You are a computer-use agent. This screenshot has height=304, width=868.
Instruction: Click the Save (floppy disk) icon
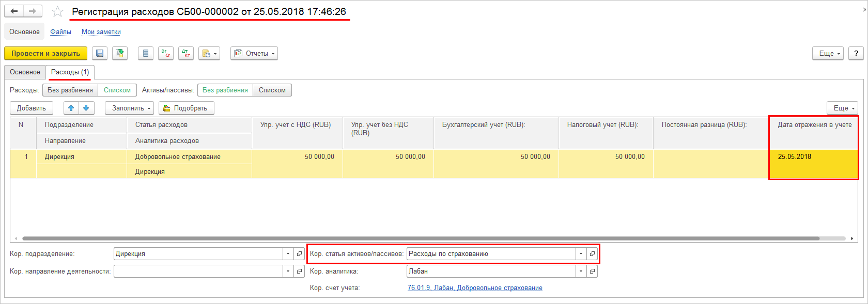coord(100,53)
